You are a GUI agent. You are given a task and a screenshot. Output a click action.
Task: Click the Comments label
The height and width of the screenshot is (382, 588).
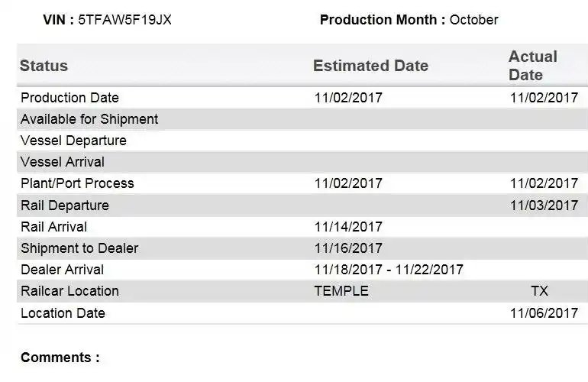(x=60, y=358)
